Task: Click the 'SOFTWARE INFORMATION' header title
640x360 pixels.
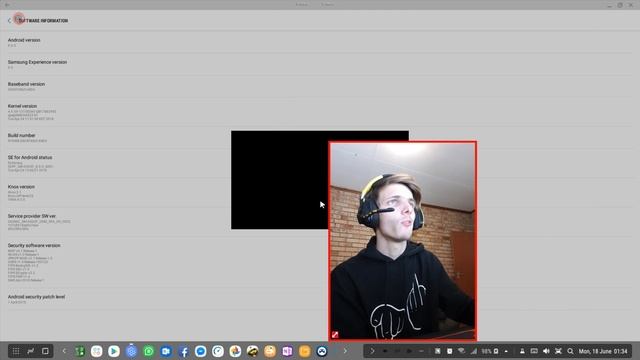Action: 44,20
